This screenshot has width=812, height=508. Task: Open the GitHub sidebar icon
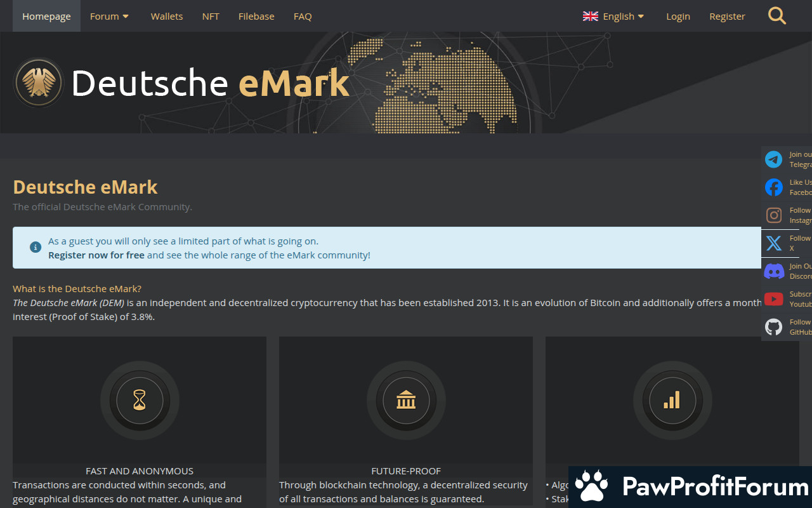[773, 327]
